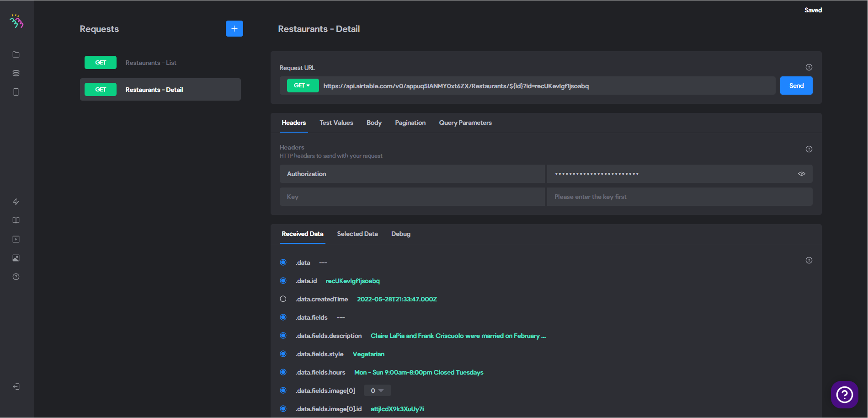Toggle the .data.fields.image[0].id radio button
The width and height of the screenshot is (868, 418).
283,409
